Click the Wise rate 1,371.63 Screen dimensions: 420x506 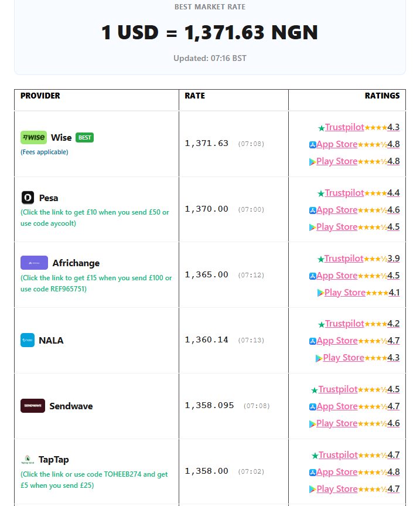pos(207,143)
